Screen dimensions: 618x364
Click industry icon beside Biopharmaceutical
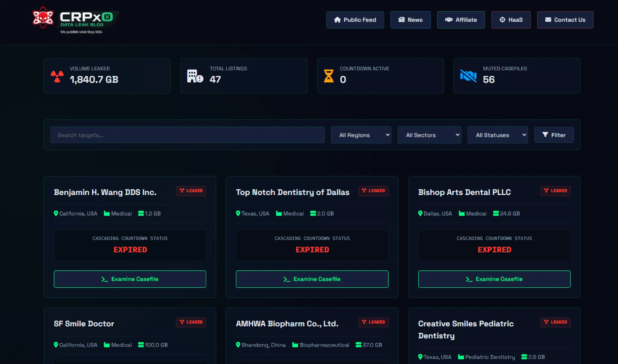[x=295, y=345]
